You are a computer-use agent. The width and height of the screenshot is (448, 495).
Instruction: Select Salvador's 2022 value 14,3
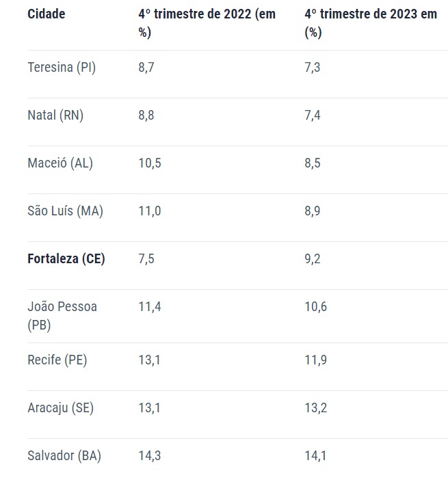coord(150,456)
